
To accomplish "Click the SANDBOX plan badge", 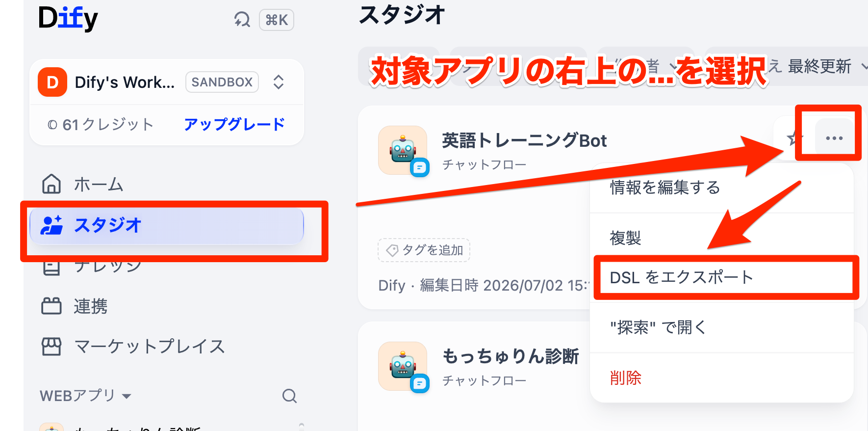I will (222, 82).
